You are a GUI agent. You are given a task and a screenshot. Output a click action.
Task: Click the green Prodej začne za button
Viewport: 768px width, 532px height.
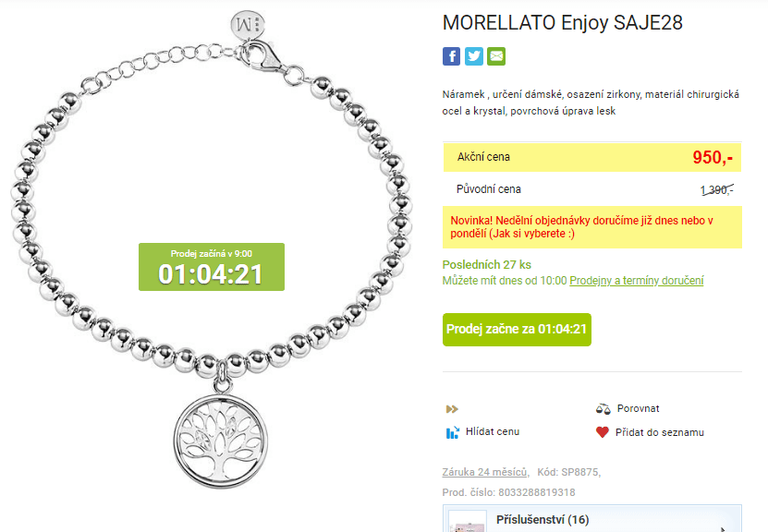517,330
